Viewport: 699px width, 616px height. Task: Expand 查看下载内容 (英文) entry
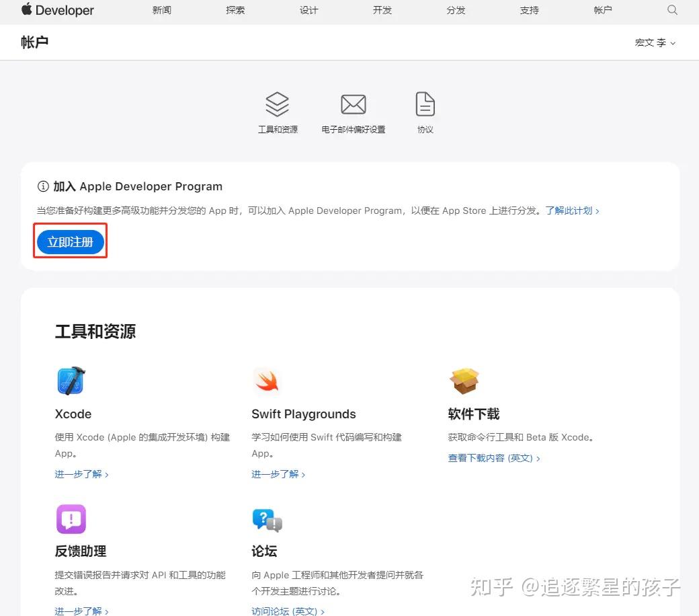pos(494,457)
